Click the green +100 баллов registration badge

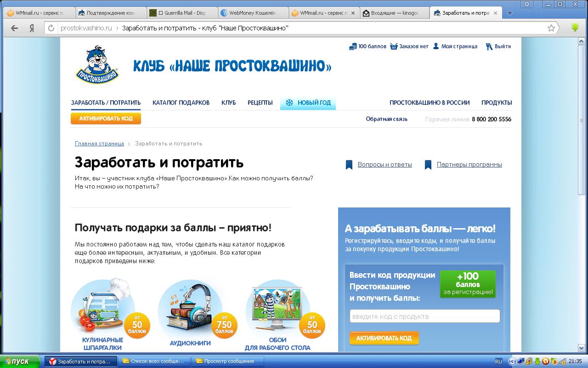click(x=468, y=284)
